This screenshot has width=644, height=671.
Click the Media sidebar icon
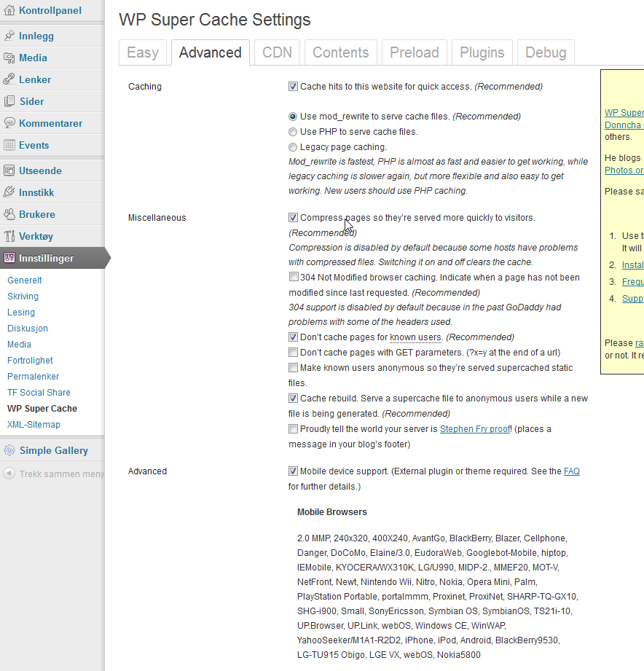pyautogui.click(x=9, y=58)
